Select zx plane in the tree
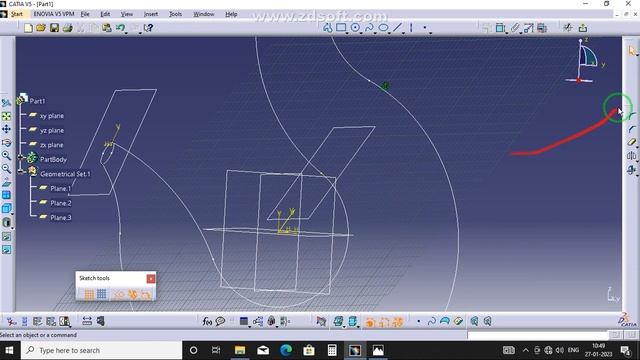The image size is (640, 360). (x=51, y=145)
